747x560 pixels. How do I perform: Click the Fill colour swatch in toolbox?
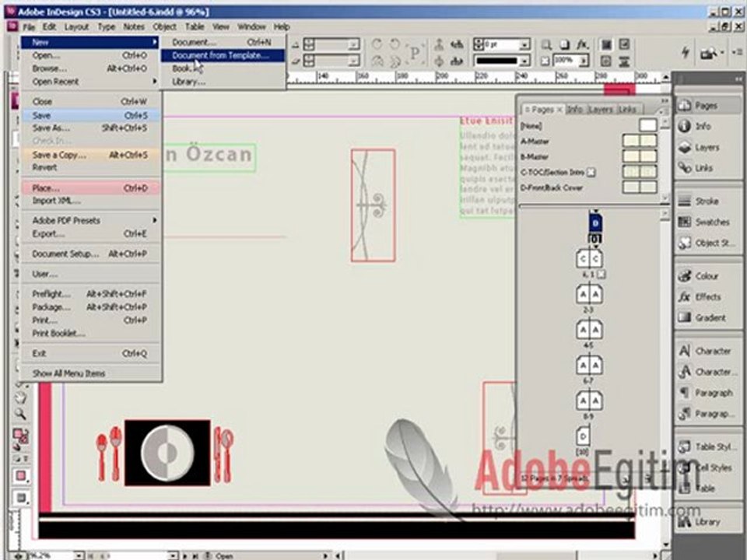point(19,434)
